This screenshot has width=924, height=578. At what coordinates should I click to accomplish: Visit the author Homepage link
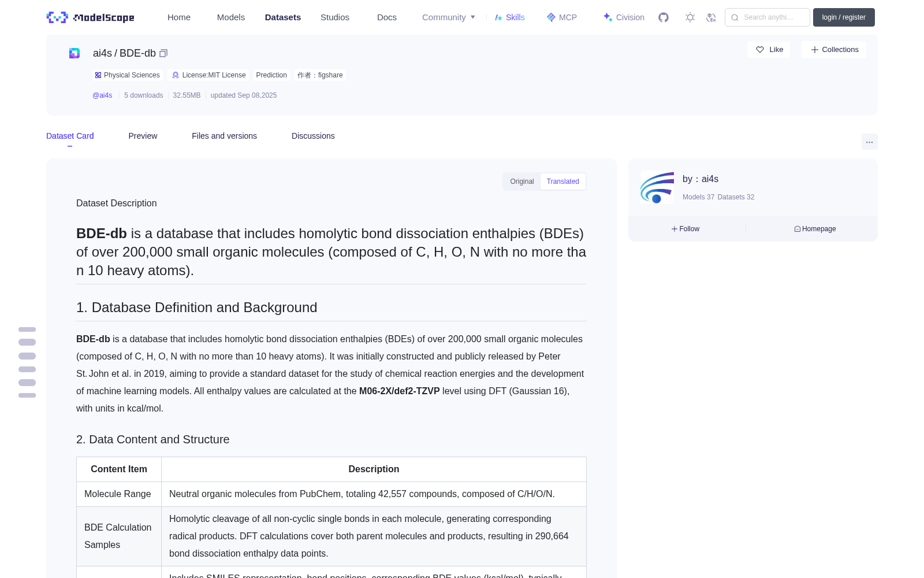pos(815,229)
